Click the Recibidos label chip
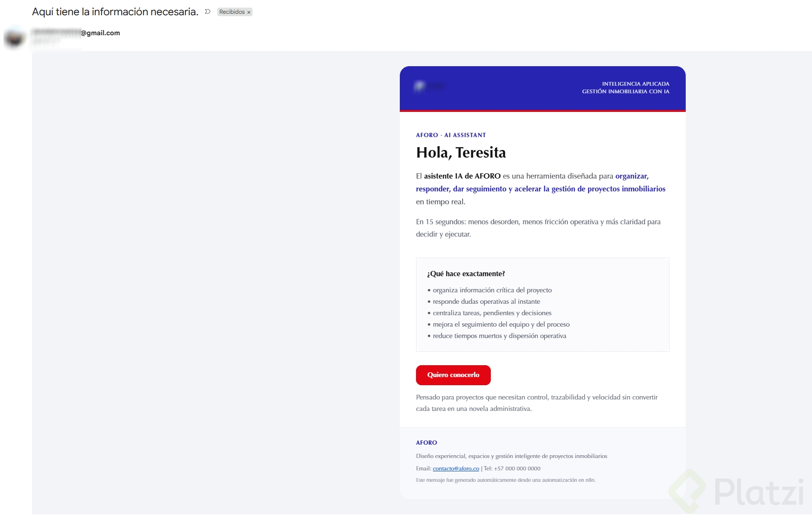 pyautogui.click(x=232, y=12)
